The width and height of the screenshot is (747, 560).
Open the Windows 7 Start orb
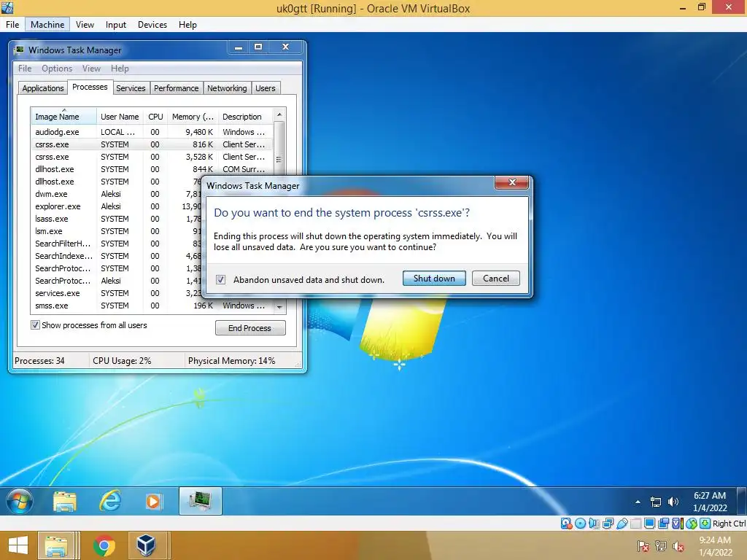(20, 501)
